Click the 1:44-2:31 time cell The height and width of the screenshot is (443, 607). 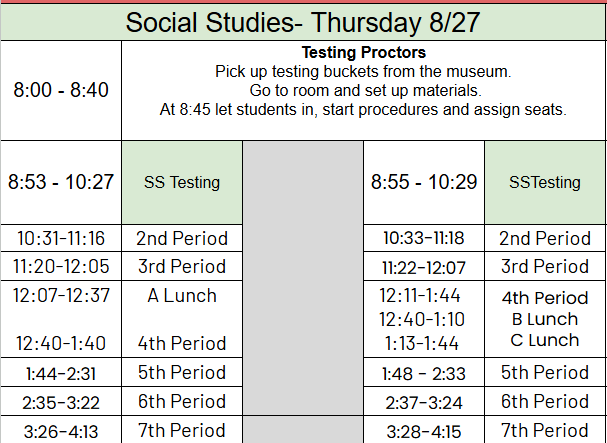[x=61, y=372]
